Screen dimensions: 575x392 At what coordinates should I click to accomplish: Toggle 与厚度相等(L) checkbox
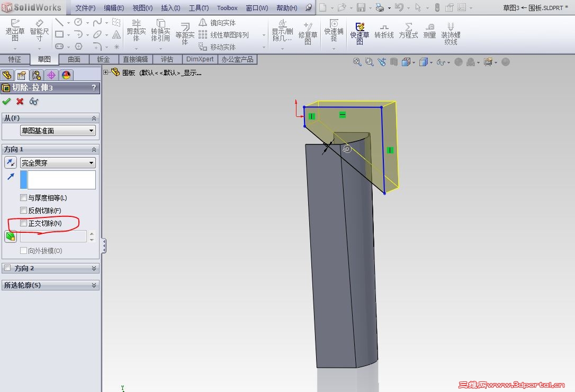click(x=23, y=198)
